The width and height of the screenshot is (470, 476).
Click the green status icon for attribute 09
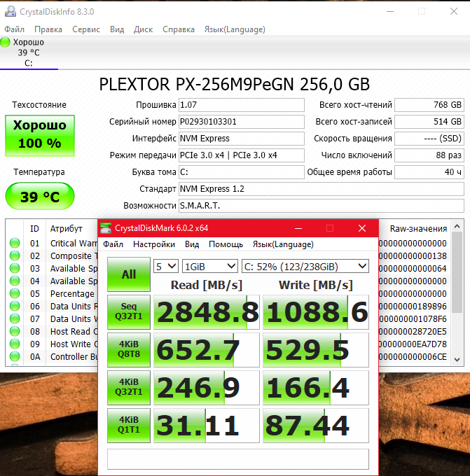(x=15, y=344)
